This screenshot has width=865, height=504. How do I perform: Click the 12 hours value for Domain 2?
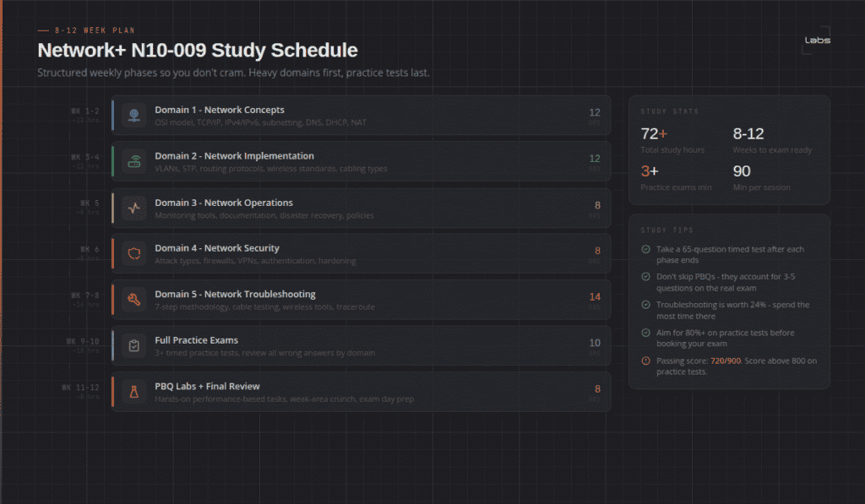595,159
